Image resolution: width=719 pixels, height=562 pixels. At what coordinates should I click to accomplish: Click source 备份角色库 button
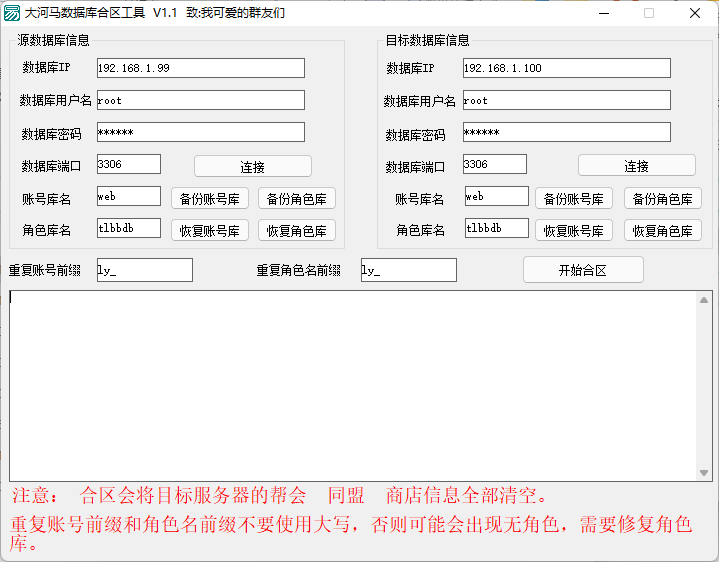[296, 198]
